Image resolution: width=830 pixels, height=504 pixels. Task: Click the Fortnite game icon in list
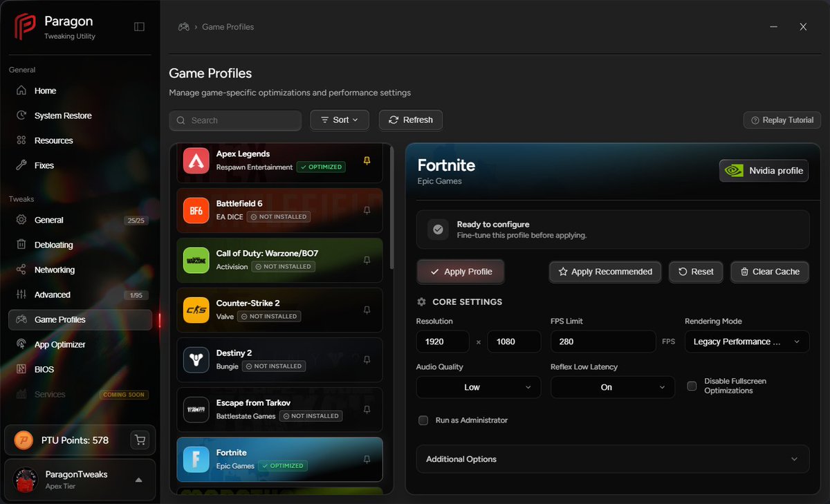click(196, 459)
